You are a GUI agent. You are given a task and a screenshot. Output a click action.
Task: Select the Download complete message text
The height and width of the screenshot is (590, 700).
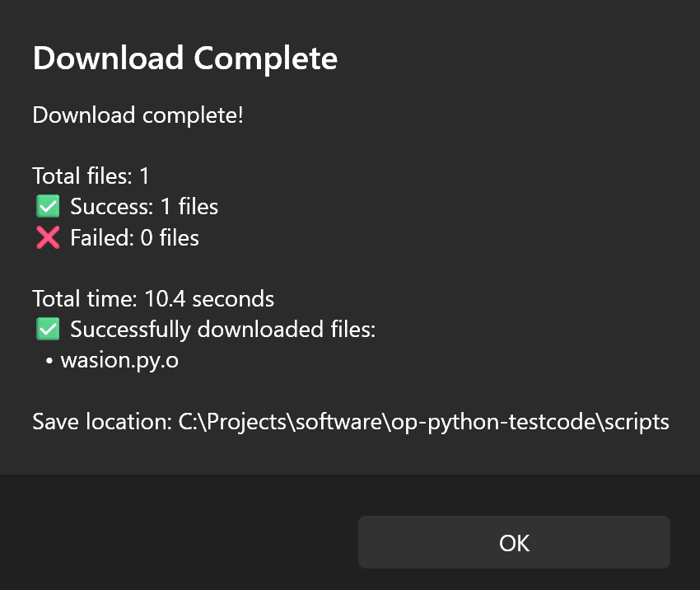138,115
